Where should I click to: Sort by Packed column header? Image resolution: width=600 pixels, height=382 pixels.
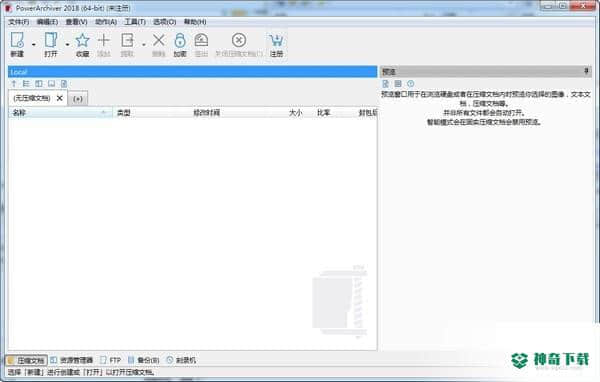pos(367,113)
